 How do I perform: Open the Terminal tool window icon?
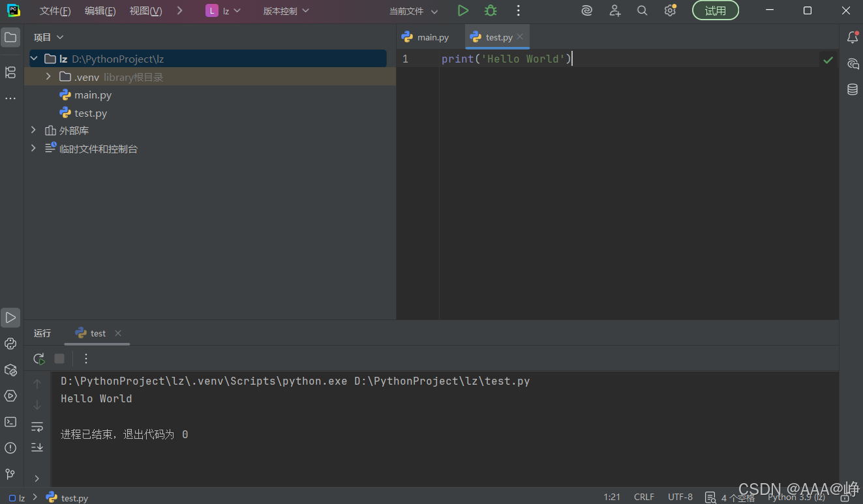[10, 422]
